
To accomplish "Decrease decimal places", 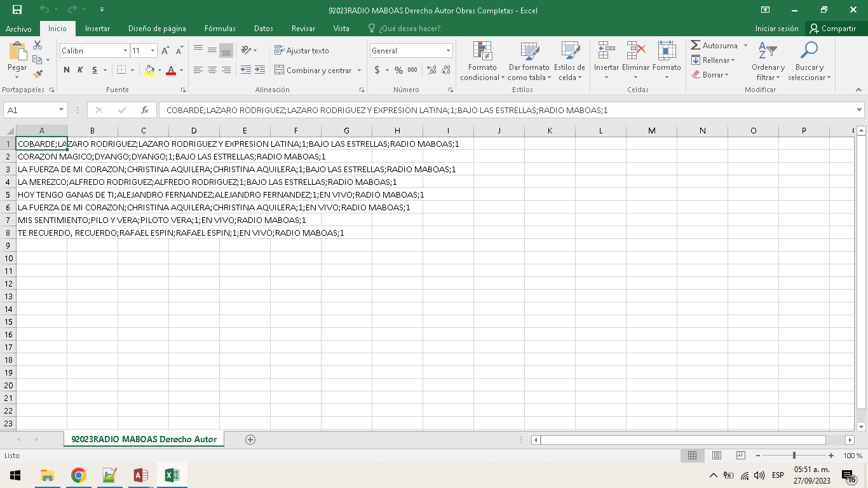I will point(446,70).
